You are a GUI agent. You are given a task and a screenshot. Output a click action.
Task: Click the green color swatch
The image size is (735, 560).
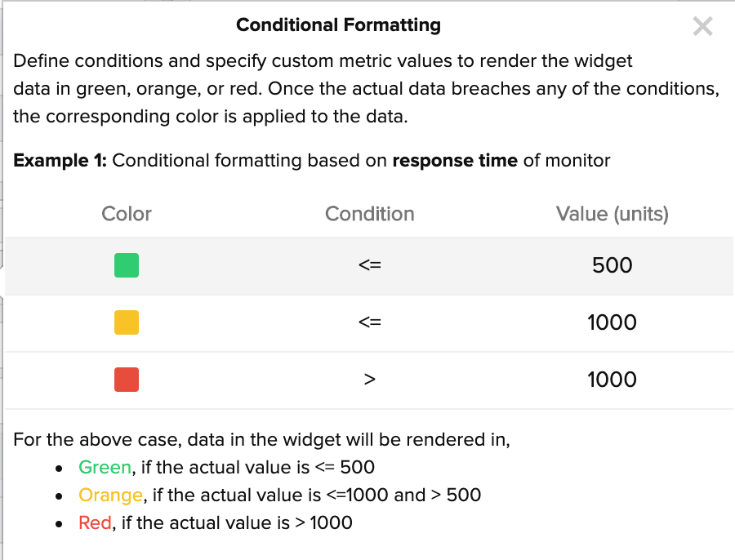(x=127, y=265)
